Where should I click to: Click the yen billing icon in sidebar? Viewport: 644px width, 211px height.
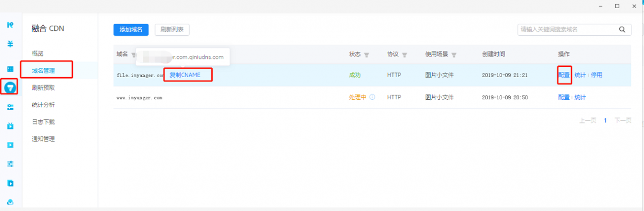[10, 44]
